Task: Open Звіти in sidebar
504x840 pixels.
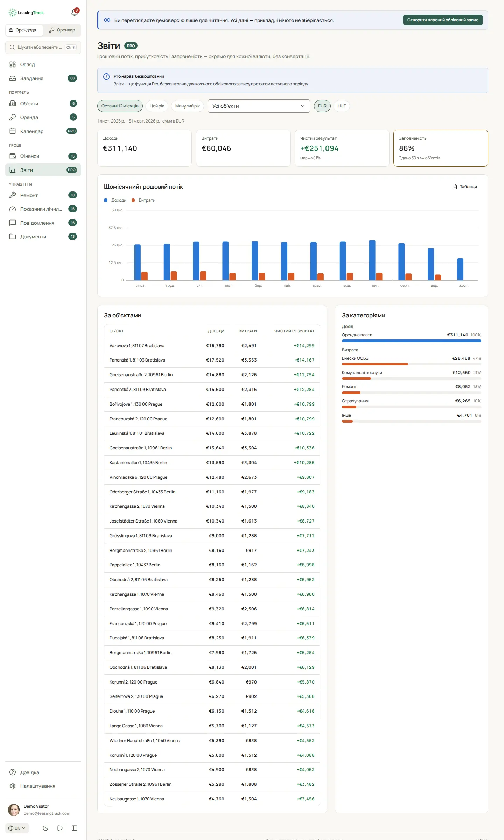Action: click(x=43, y=170)
